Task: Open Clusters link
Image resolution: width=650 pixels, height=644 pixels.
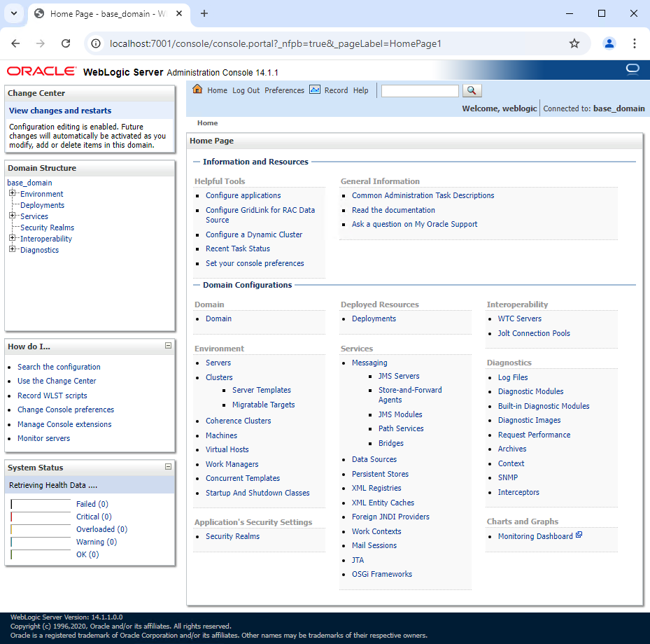Action: [x=219, y=377]
